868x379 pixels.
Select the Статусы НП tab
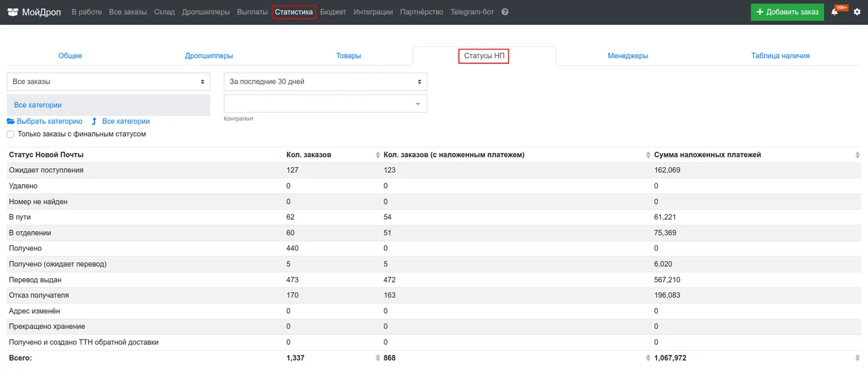484,56
